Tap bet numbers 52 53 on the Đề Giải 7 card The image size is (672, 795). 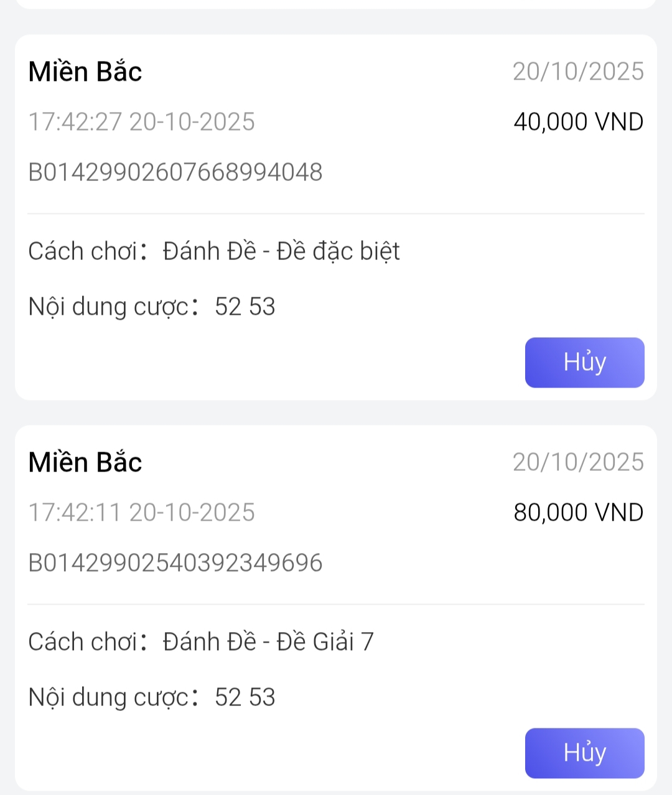click(x=245, y=697)
